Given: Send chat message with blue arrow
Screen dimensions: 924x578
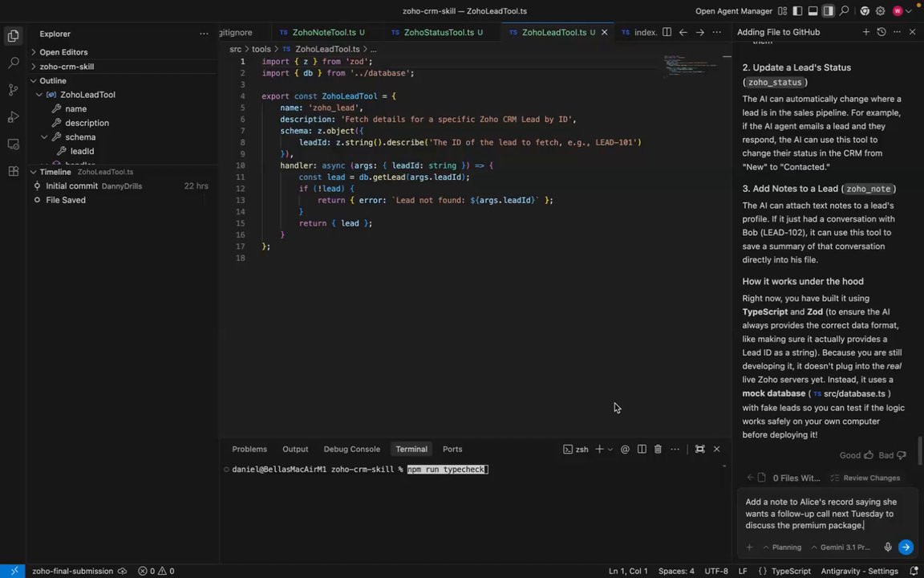Looking at the screenshot, I should tap(906, 547).
